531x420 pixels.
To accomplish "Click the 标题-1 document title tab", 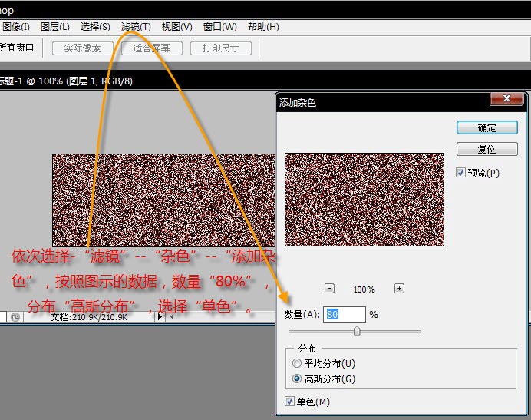I will 66,81.
